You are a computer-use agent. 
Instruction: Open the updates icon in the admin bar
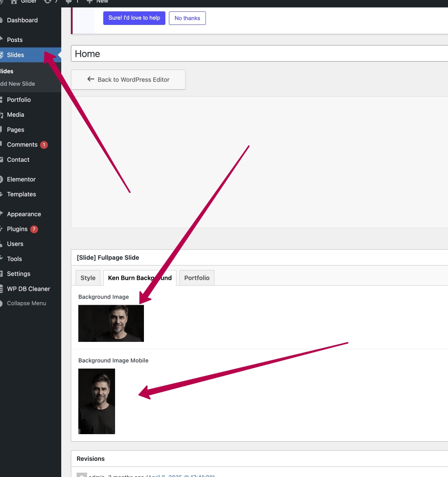[x=48, y=2]
